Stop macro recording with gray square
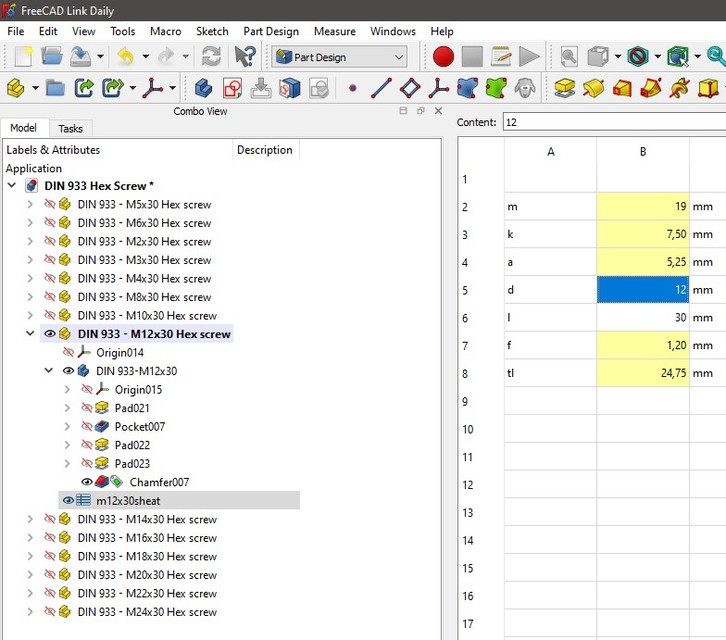 click(472, 57)
